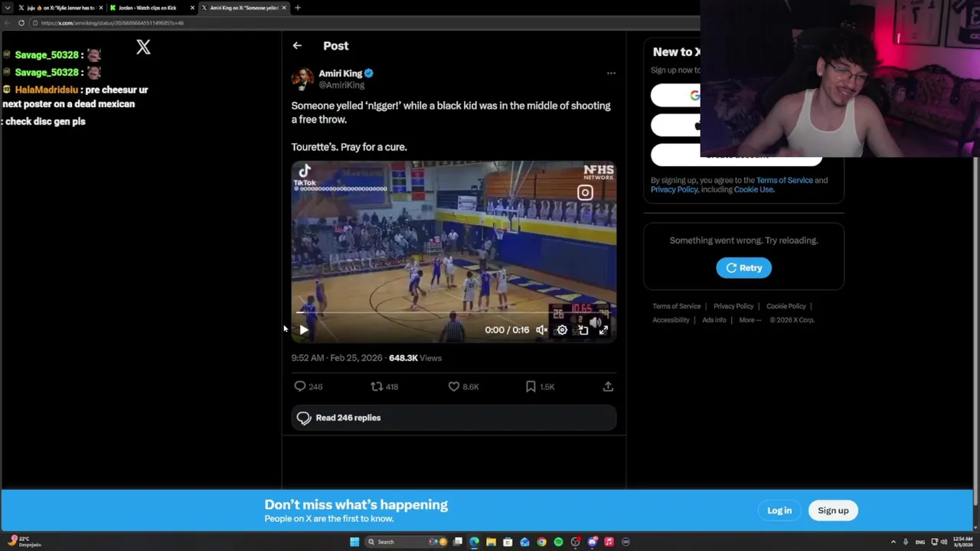Expand footer More menu
The image size is (980, 551).
pos(750,320)
